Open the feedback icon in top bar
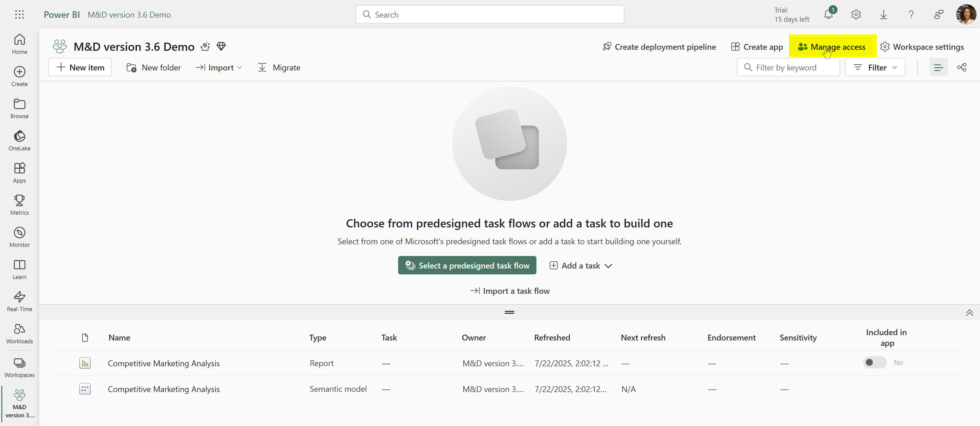 [x=939, y=15]
